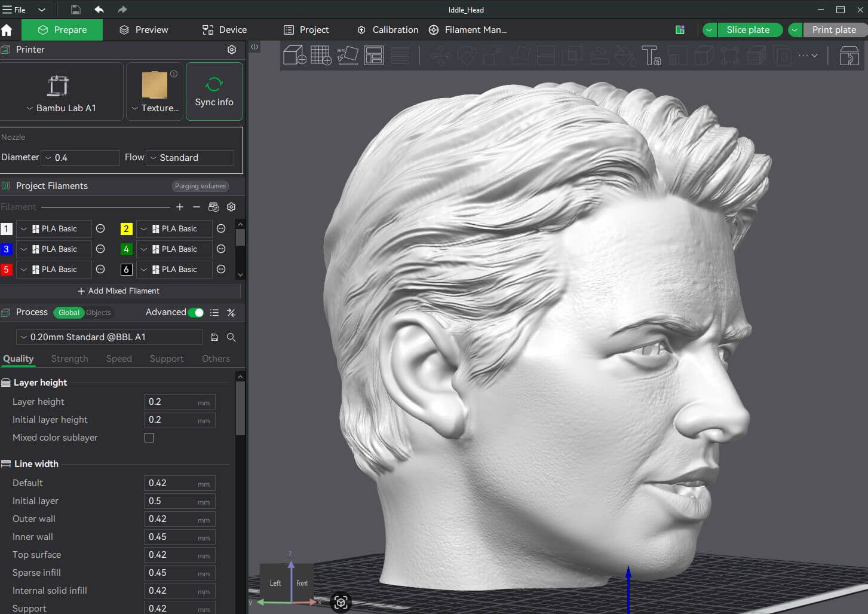Edit filament 4 preset via circle icon
868x614 pixels.
[221, 249]
